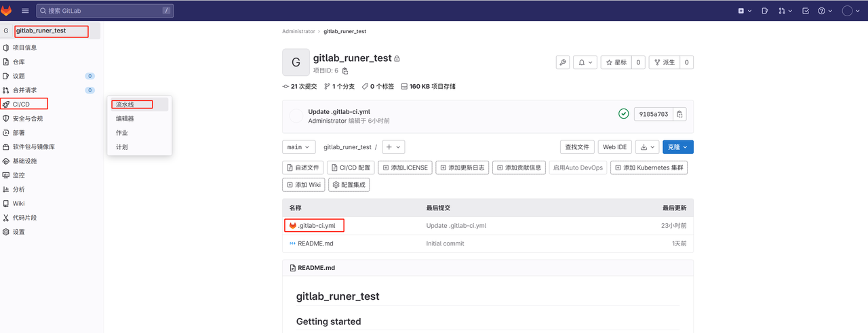Star the gitlab_runer_test project
Screen dimensions: 868x333
tap(616, 62)
